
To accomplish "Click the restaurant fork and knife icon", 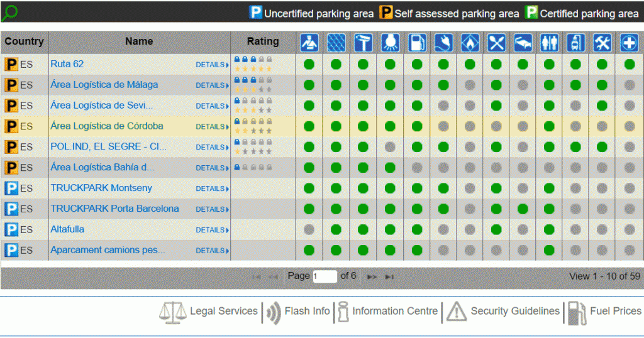I will [x=496, y=42].
